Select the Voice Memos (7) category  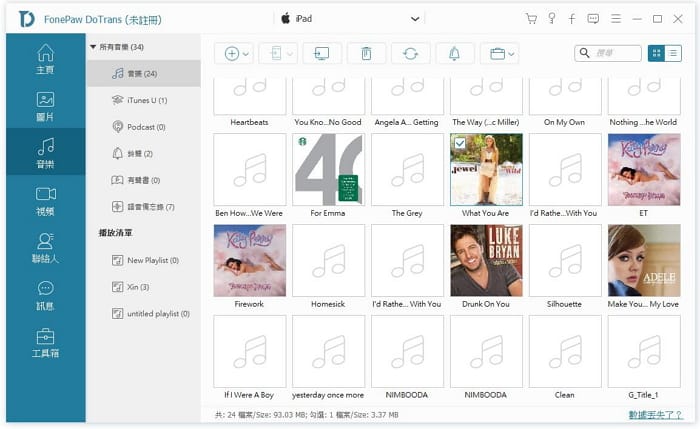click(x=144, y=207)
